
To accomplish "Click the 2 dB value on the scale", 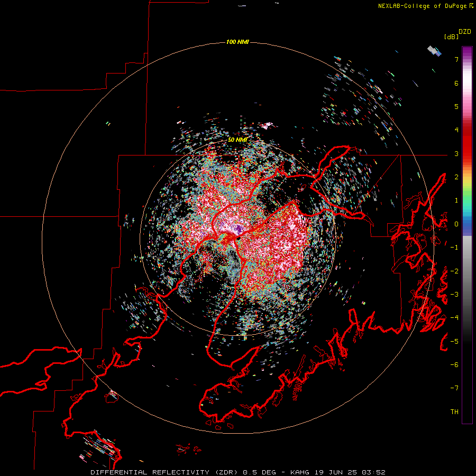I will (x=456, y=177).
